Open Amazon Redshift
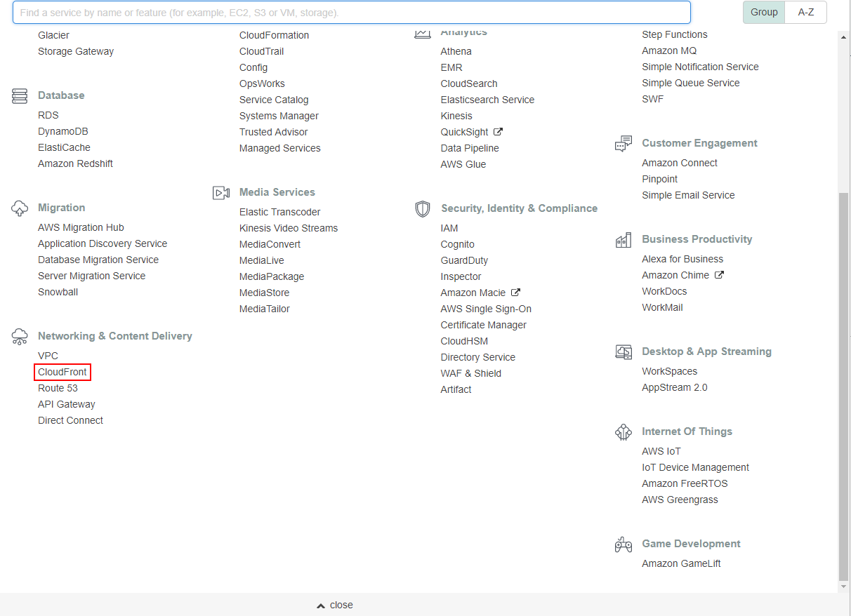The width and height of the screenshot is (851, 616). coord(75,163)
